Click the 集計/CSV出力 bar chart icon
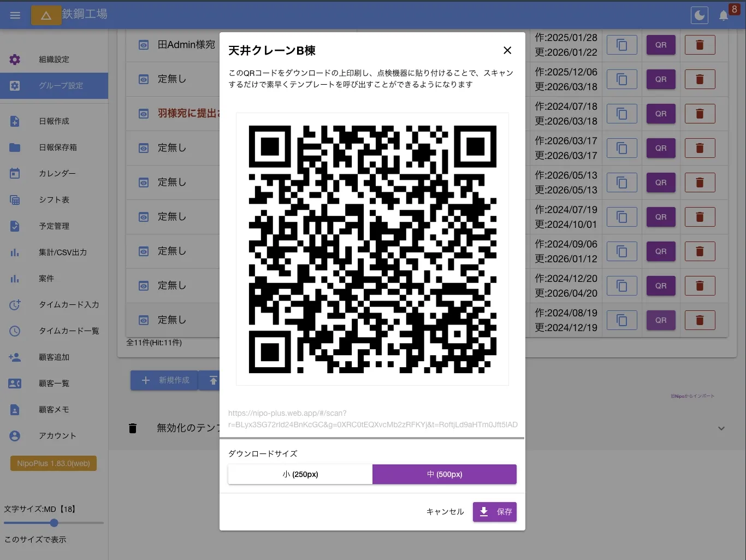This screenshot has width=746, height=560. [15, 252]
